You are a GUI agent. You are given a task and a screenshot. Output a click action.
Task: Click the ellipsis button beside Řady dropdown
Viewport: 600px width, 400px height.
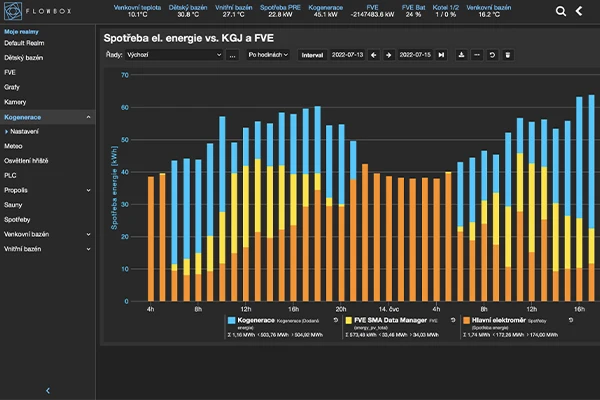(232, 55)
